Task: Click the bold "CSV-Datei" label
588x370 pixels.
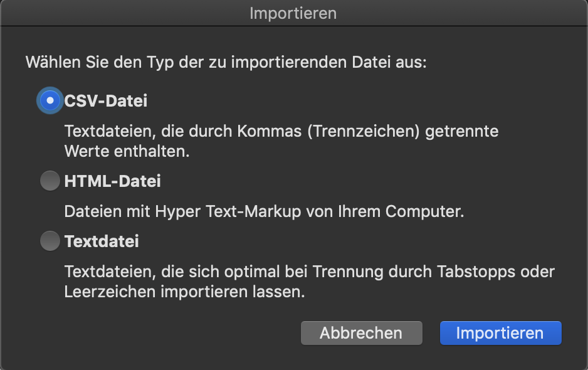Action: (106, 101)
